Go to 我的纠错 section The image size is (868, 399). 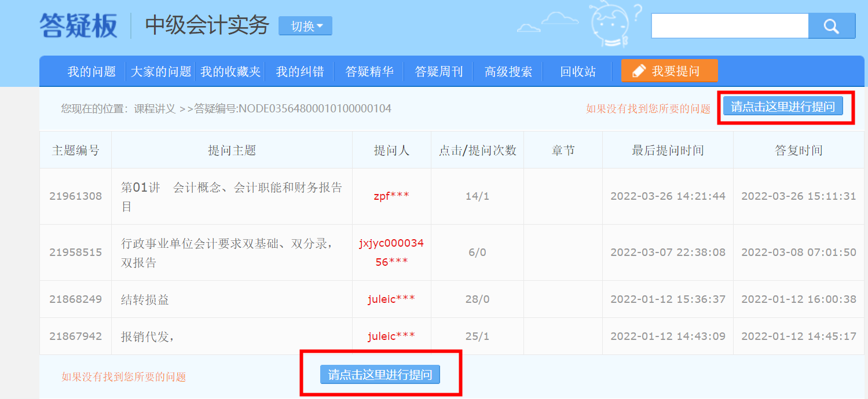point(300,70)
